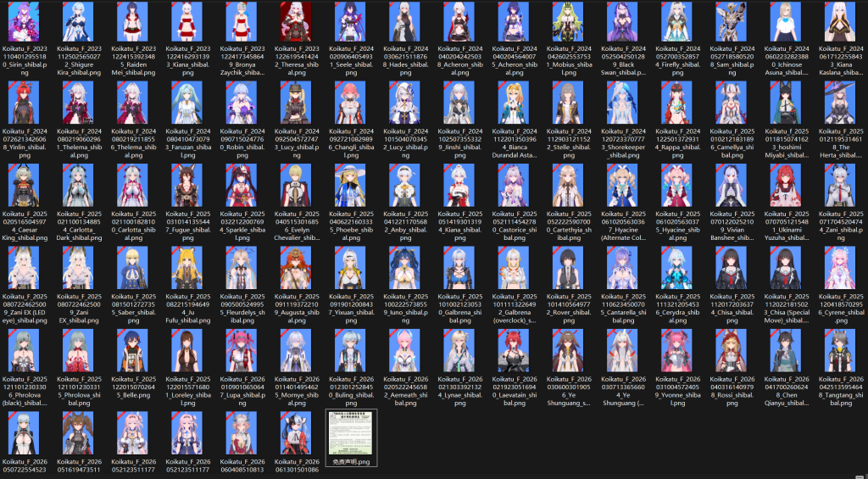Select the Firefly_shibal.png file icon
Screen dimensions: 868x479
click(677, 21)
